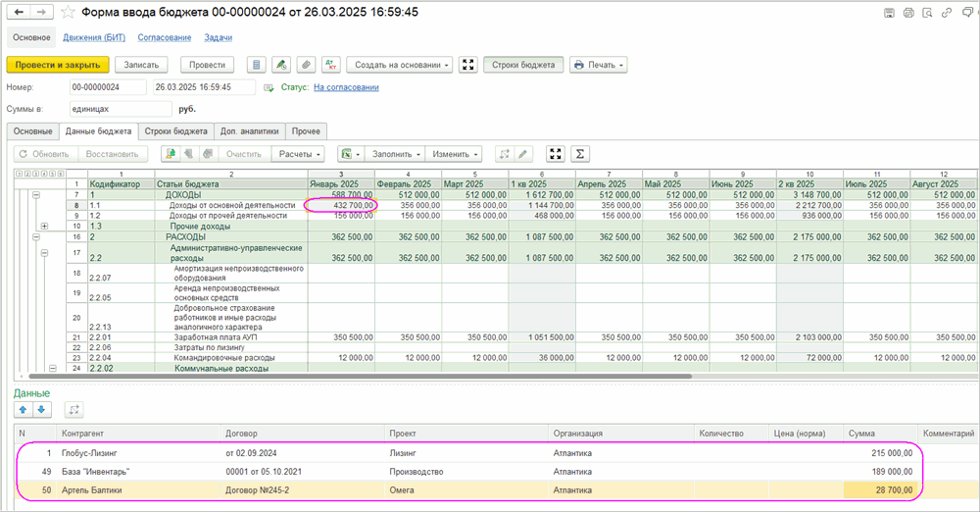
Task: Open the Расчеты dropdown
Action: (299, 154)
